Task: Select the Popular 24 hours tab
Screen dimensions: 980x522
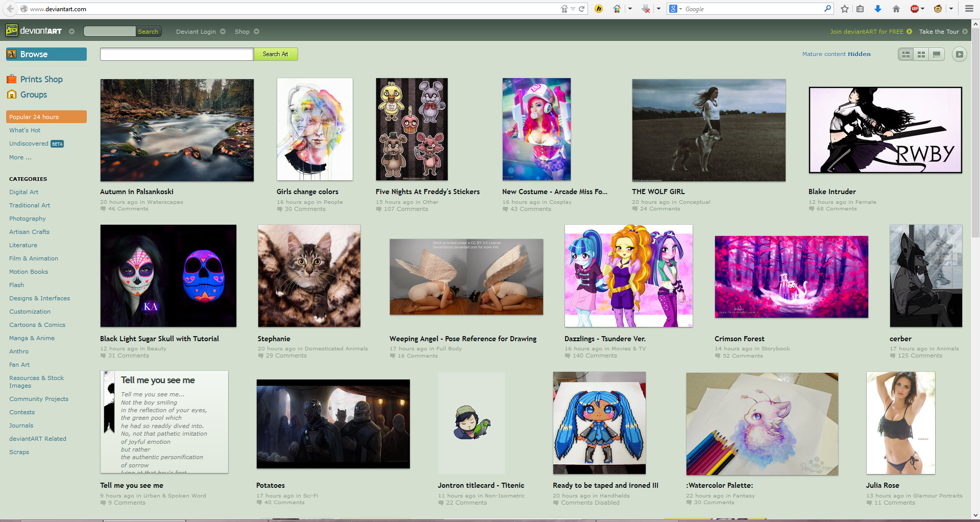Action: pyautogui.click(x=46, y=117)
